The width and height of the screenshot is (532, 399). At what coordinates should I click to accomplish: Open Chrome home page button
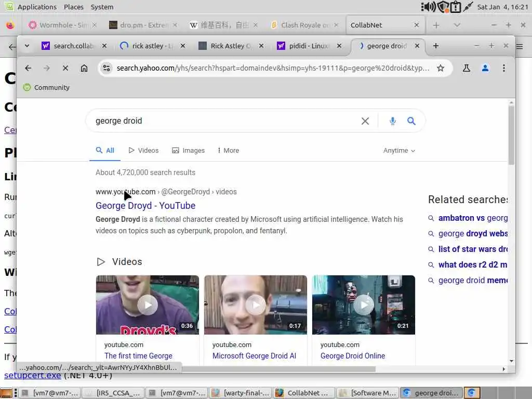coord(84,68)
